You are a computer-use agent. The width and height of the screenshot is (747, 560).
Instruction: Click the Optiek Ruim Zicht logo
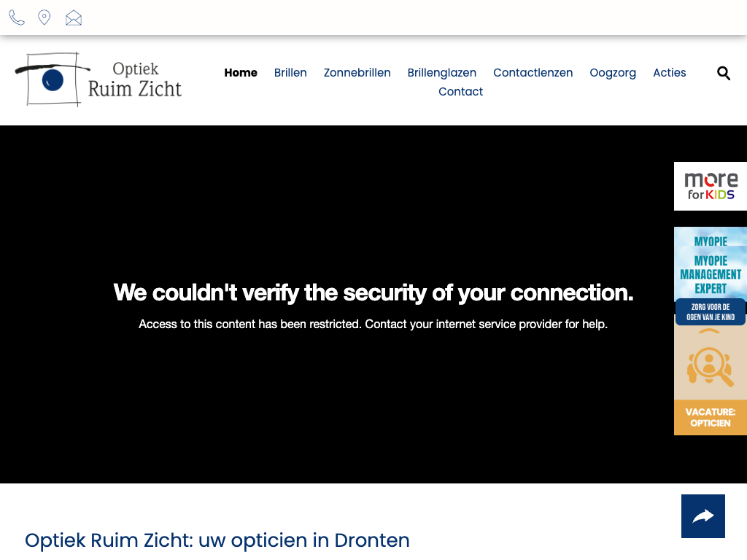[x=98, y=79]
